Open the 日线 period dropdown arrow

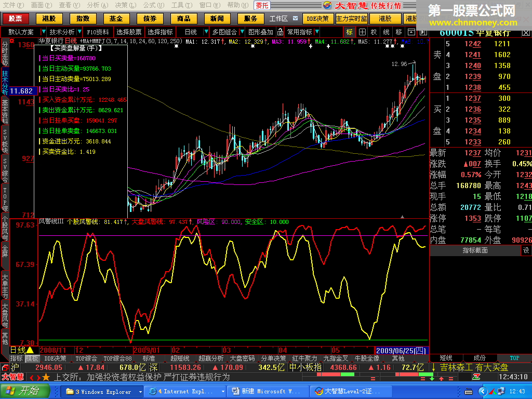pyautogui.click(x=206, y=32)
